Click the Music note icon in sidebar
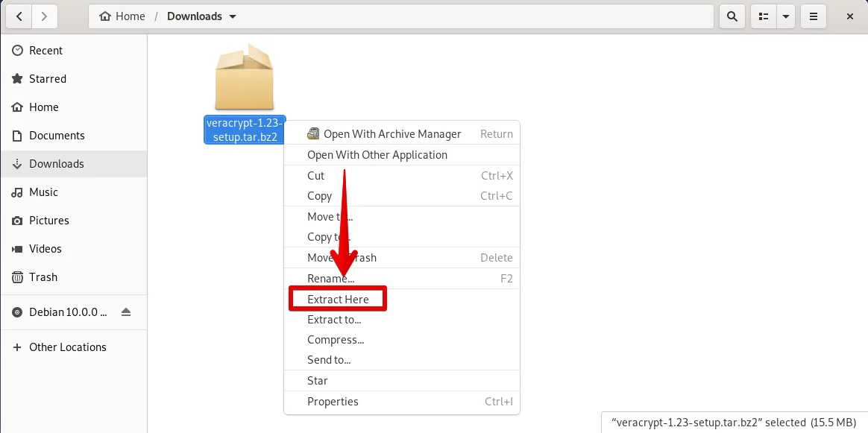868x433 pixels. [x=18, y=192]
